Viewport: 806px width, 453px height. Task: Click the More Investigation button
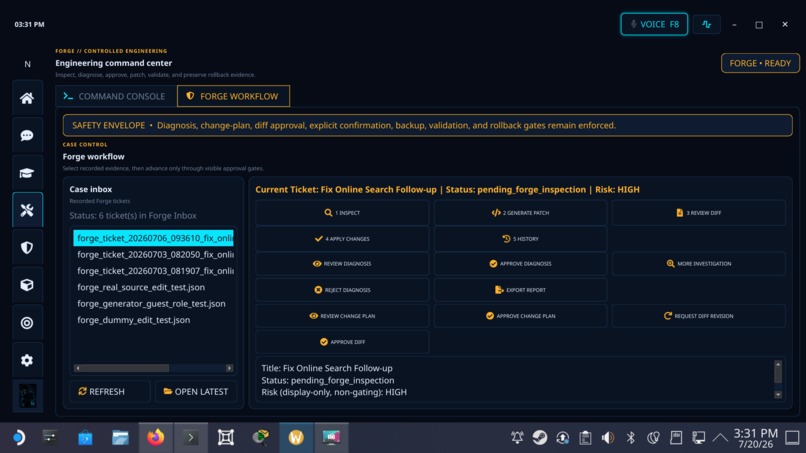pos(699,263)
